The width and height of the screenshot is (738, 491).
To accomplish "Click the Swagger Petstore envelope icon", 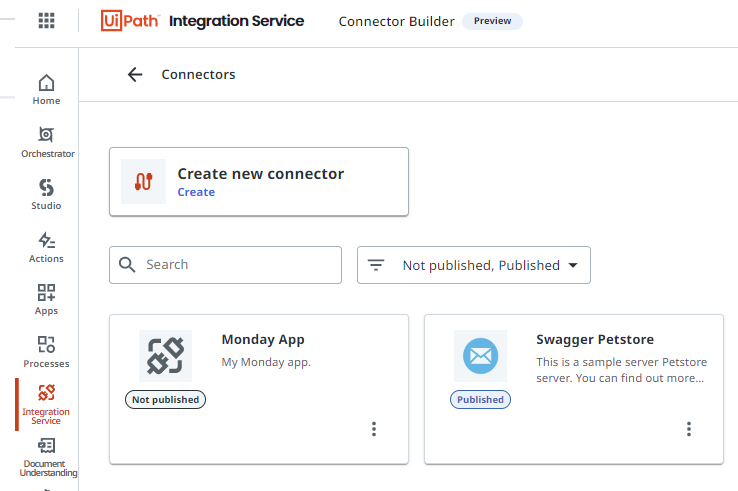I will pyautogui.click(x=481, y=356).
